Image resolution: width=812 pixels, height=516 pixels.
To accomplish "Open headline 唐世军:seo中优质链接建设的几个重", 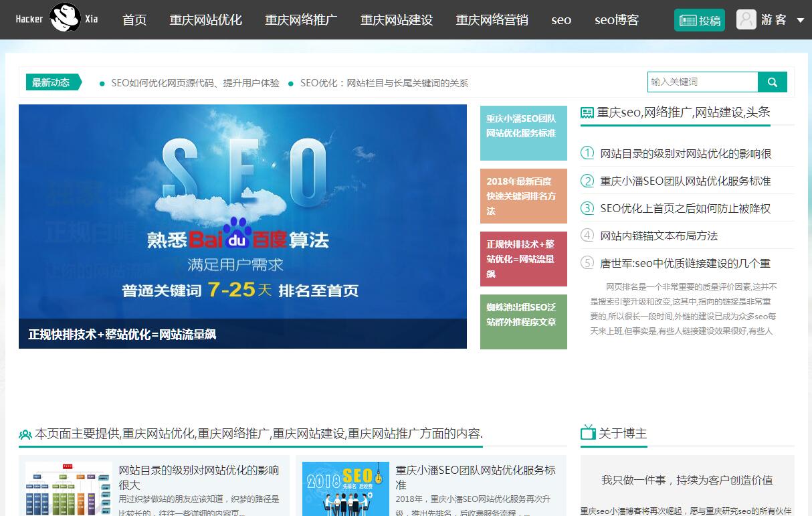I will click(686, 263).
